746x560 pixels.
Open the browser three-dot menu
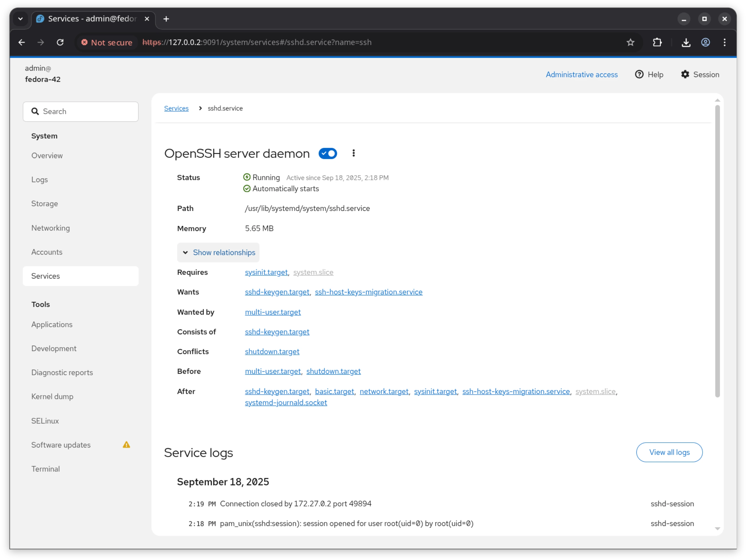[725, 42]
